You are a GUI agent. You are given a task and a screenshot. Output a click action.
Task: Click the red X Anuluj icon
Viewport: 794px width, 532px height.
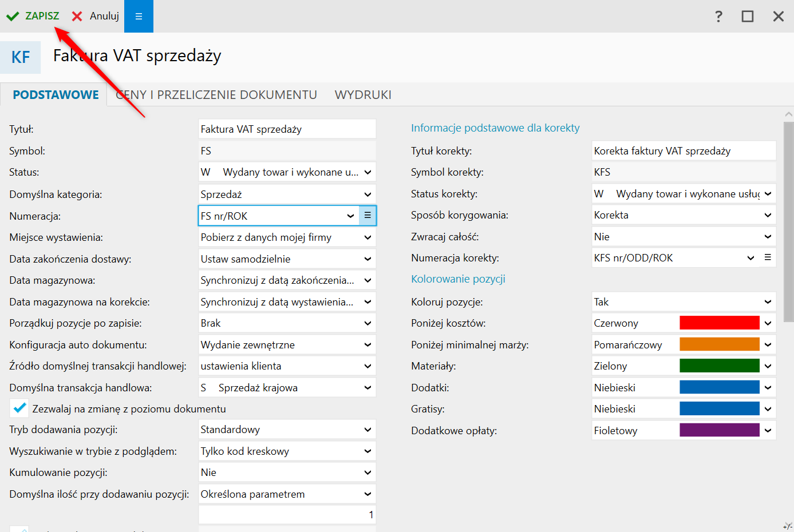click(77, 16)
